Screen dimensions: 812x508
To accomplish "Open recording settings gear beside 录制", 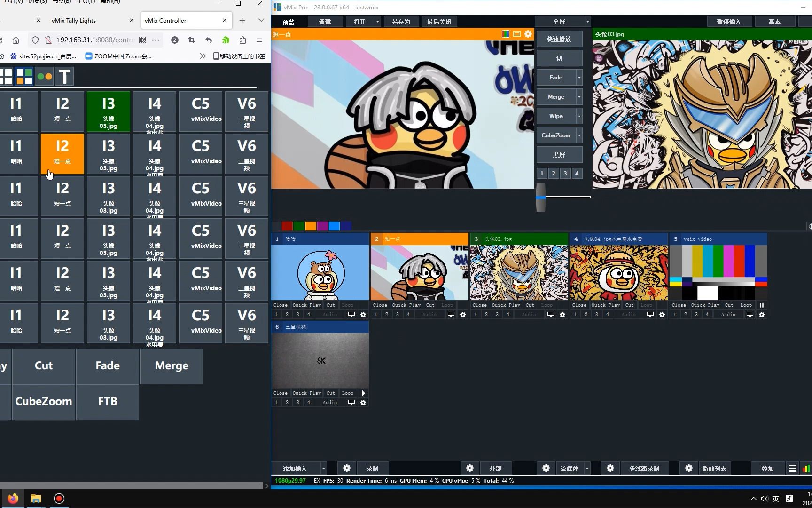I will (x=347, y=468).
